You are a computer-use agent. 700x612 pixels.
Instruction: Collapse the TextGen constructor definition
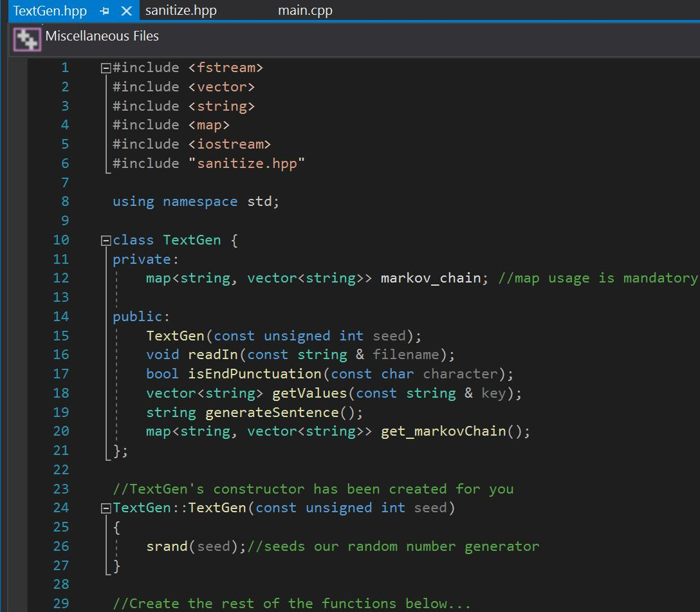click(x=106, y=508)
